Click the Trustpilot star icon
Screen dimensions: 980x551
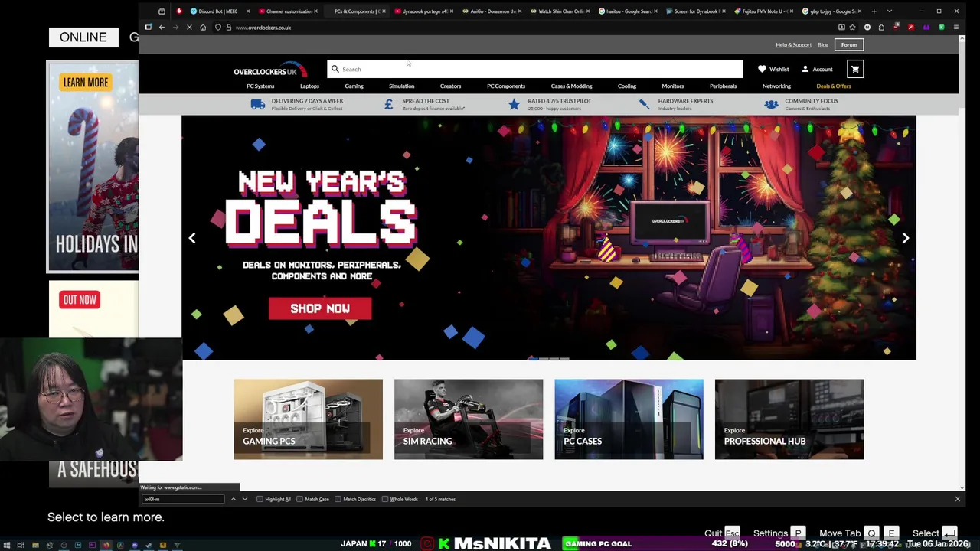coord(513,104)
